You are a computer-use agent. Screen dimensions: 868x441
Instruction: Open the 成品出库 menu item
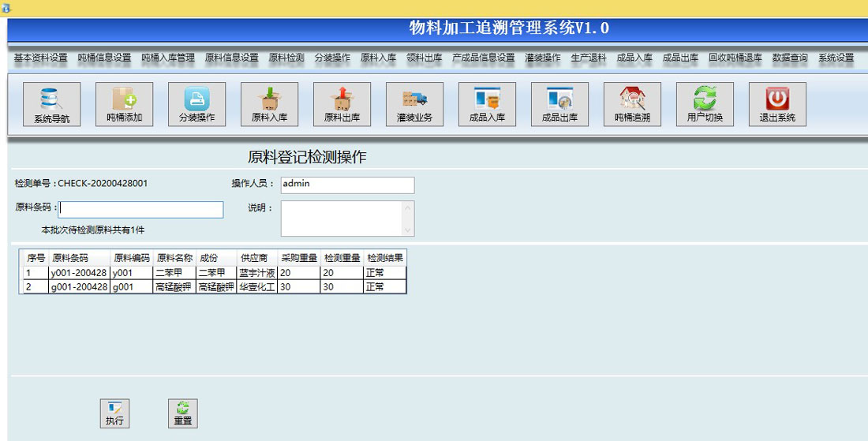click(x=680, y=58)
